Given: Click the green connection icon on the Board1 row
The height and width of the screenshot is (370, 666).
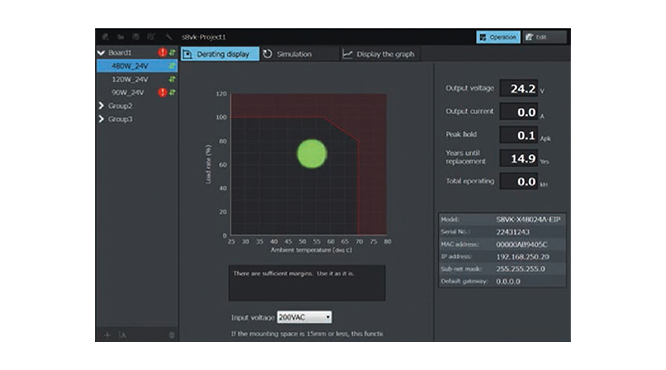Looking at the screenshot, I should 172,52.
